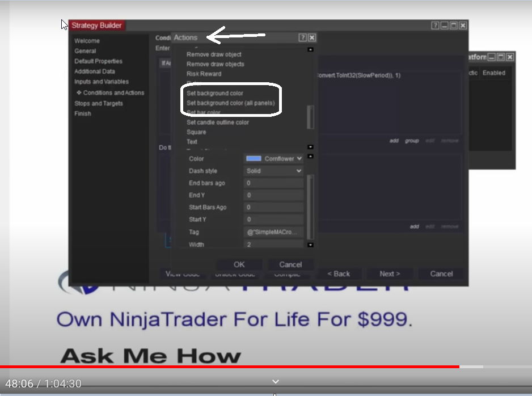
Task: Click the group link in conditions
Action: click(x=412, y=141)
